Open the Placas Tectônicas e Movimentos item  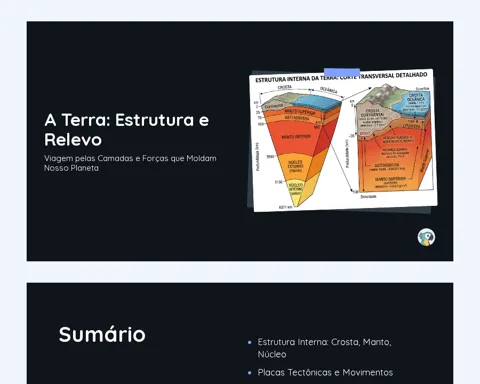(x=325, y=372)
